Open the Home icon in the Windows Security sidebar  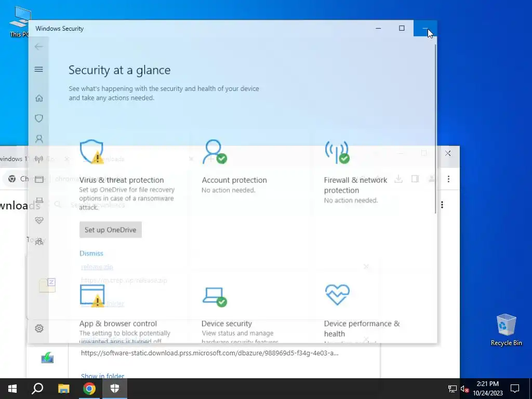39,98
